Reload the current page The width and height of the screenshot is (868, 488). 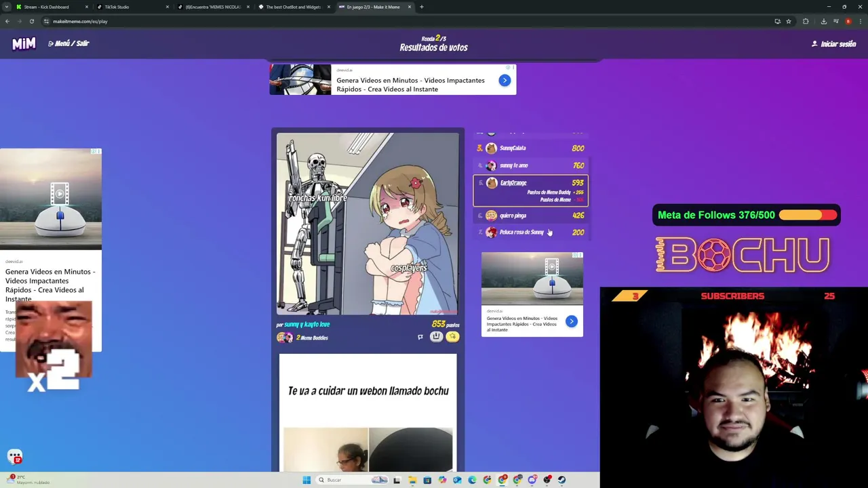[x=32, y=21]
